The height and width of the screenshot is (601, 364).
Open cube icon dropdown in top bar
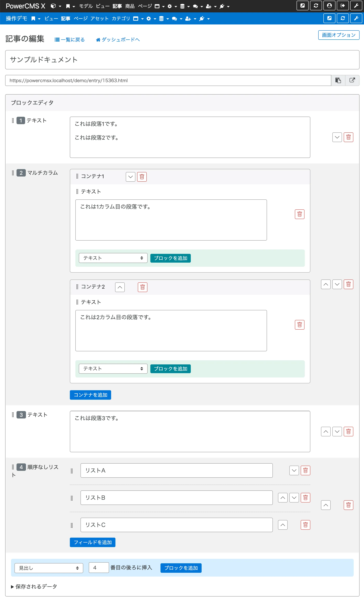click(56, 6)
